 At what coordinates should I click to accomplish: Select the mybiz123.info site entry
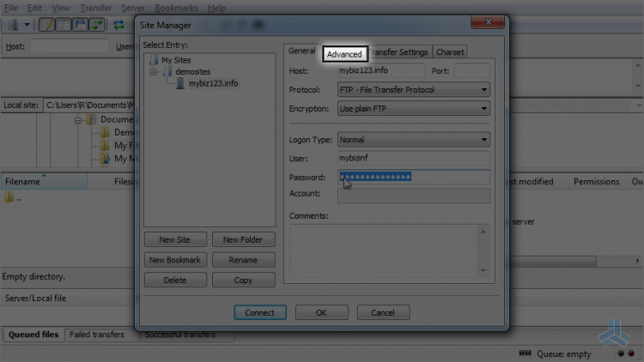(213, 83)
